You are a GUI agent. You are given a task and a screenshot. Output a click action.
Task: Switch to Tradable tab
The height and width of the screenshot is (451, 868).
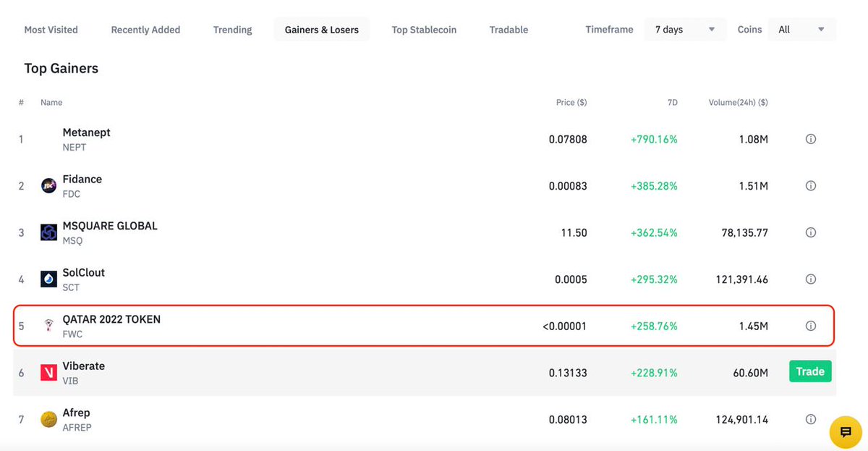[509, 30]
